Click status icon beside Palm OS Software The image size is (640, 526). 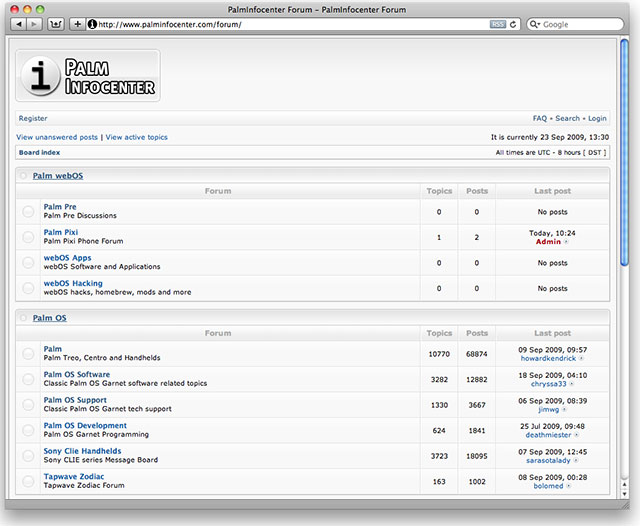pos(28,379)
